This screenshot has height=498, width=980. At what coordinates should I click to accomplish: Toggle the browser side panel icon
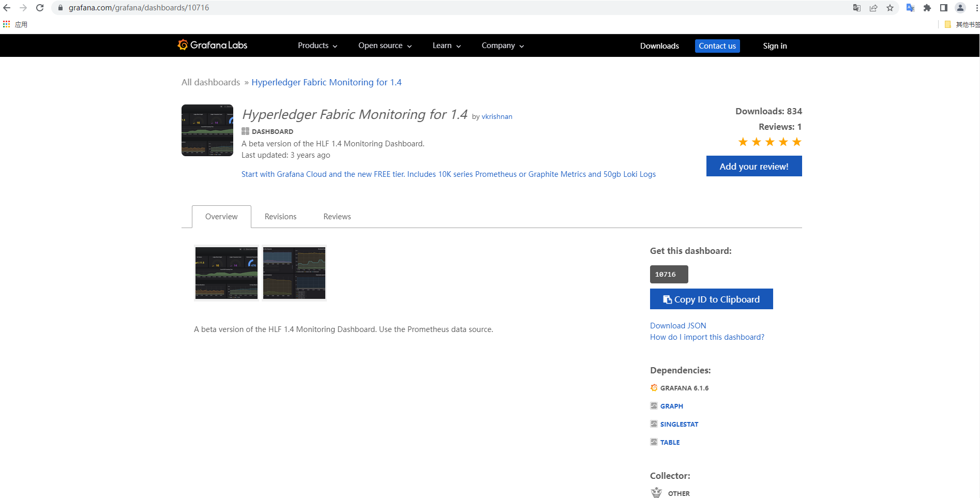[944, 8]
